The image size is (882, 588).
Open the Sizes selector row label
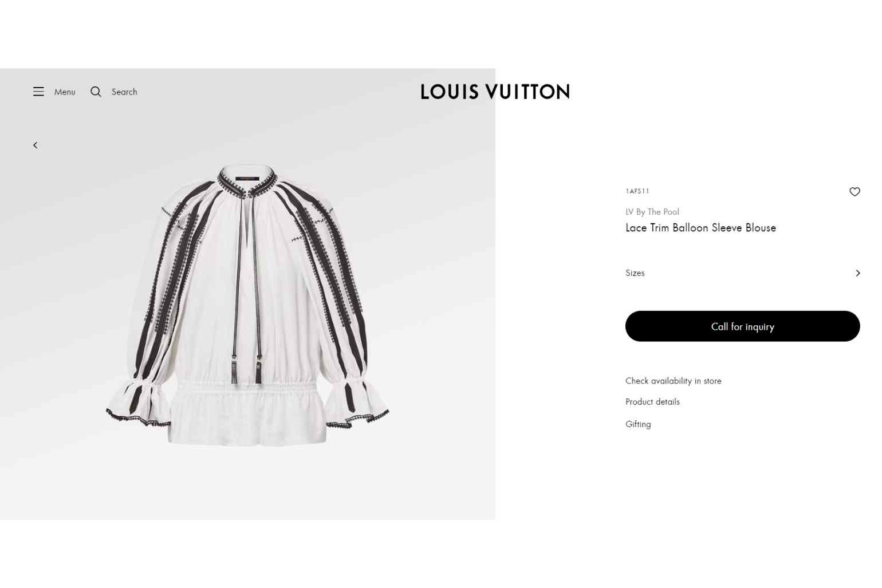[635, 273]
